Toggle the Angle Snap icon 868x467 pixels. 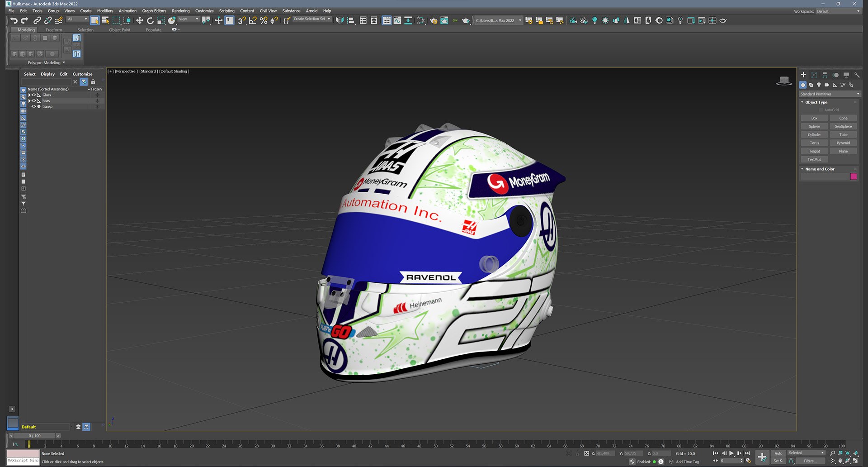253,20
